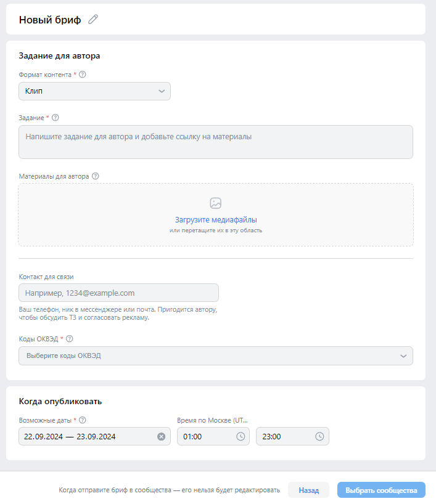Open clock picker for the 23:00 end time
436x504 pixels.
pos(319,436)
